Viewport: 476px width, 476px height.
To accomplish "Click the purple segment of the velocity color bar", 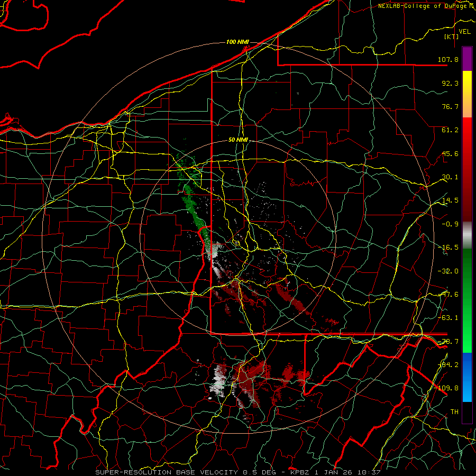I will tap(467, 59).
